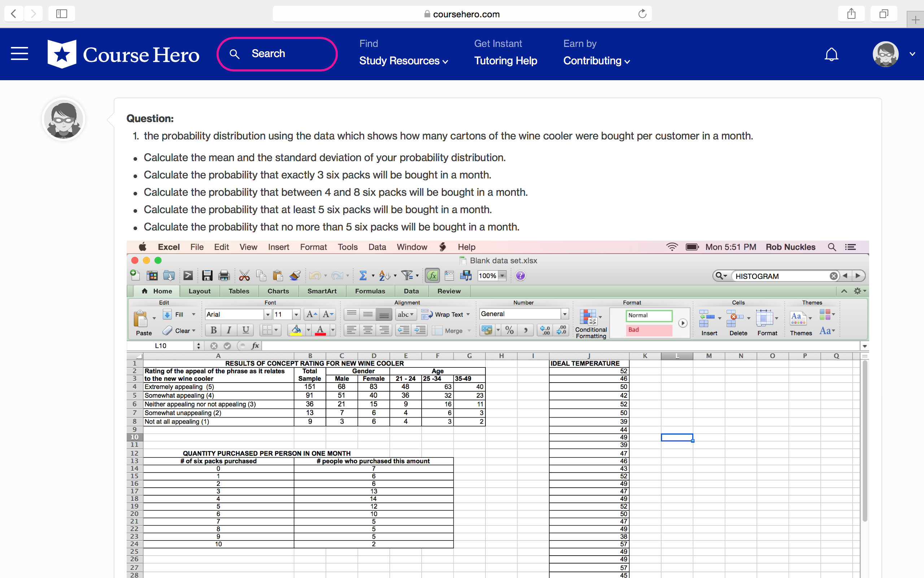Screen dimensions: 924x578
Task: Open the Arial font name dropdown
Action: [x=268, y=315]
